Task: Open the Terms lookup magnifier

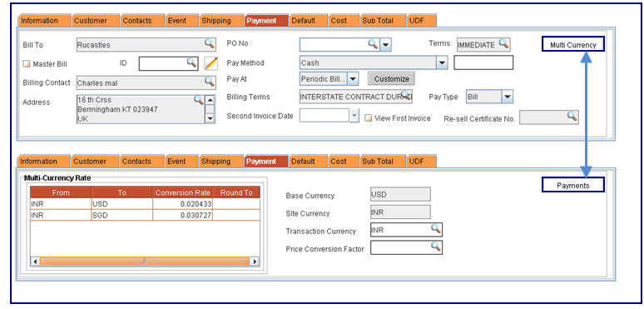Action: [504, 43]
